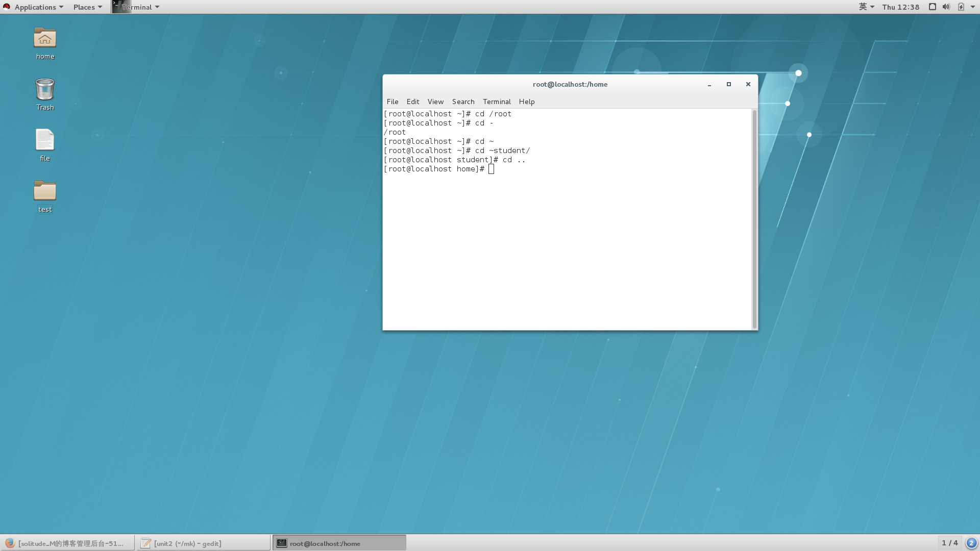Open the File menu in terminal
The width and height of the screenshot is (980, 551).
pyautogui.click(x=393, y=102)
